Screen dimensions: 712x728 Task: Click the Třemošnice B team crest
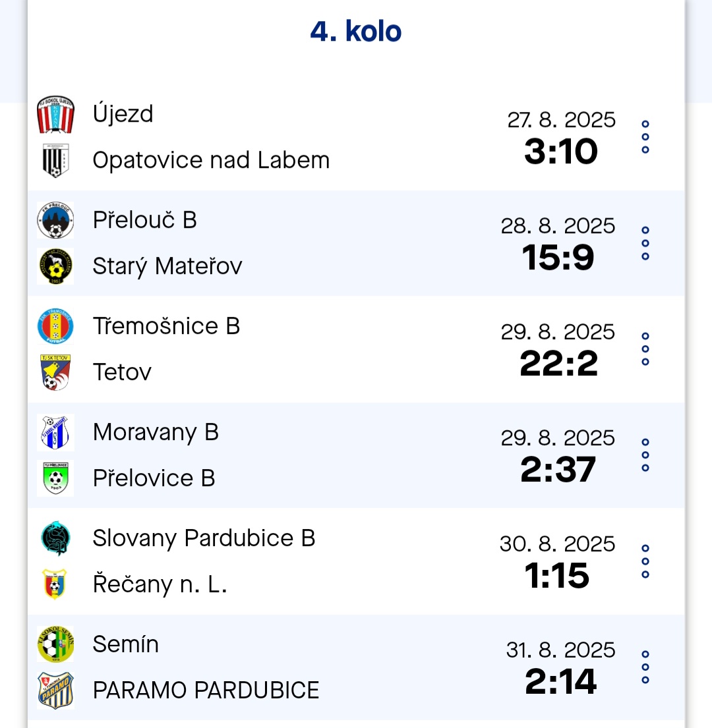tap(55, 326)
